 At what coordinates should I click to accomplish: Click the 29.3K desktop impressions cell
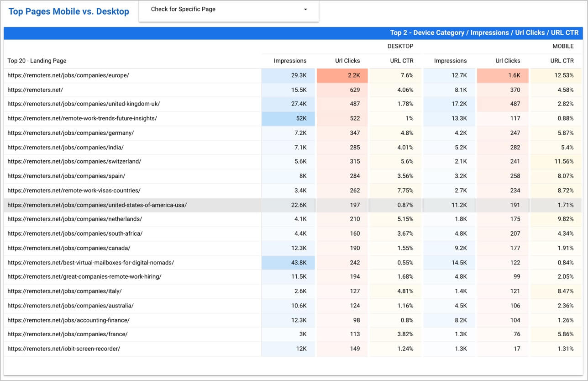tap(288, 75)
